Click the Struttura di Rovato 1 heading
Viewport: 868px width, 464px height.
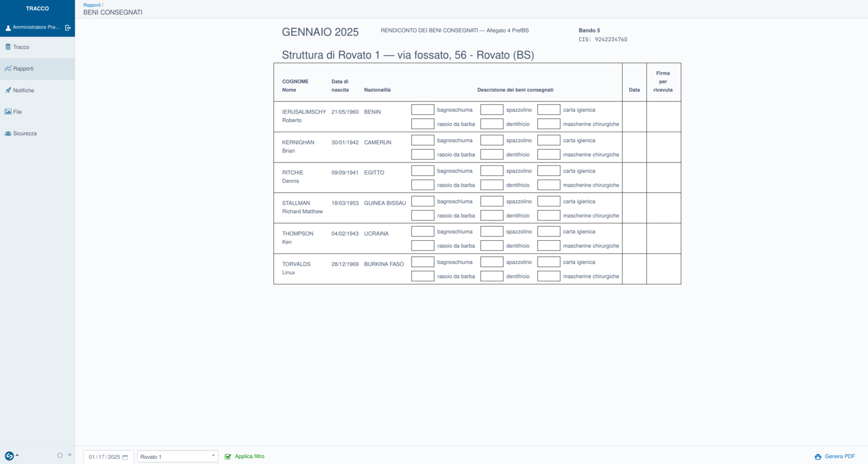pos(408,55)
